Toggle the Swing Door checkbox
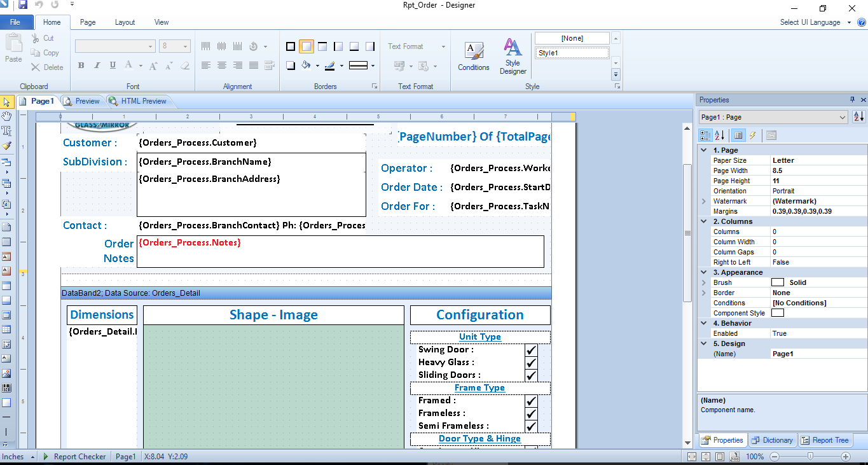Viewport: 868px width, 465px height. [531, 350]
